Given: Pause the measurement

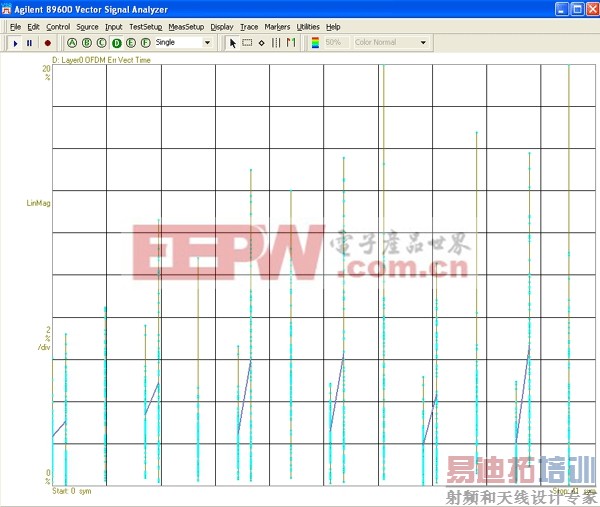Looking at the screenshot, I should [29, 43].
